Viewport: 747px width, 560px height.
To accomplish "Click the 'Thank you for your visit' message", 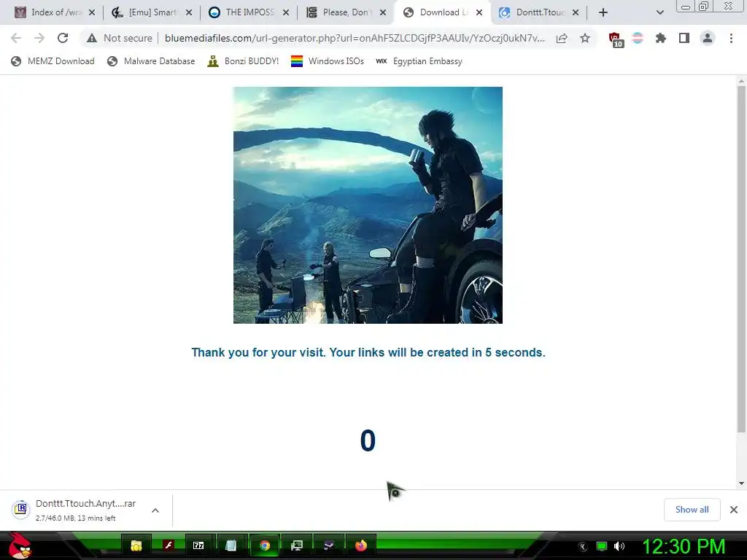I will pos(368,352).
